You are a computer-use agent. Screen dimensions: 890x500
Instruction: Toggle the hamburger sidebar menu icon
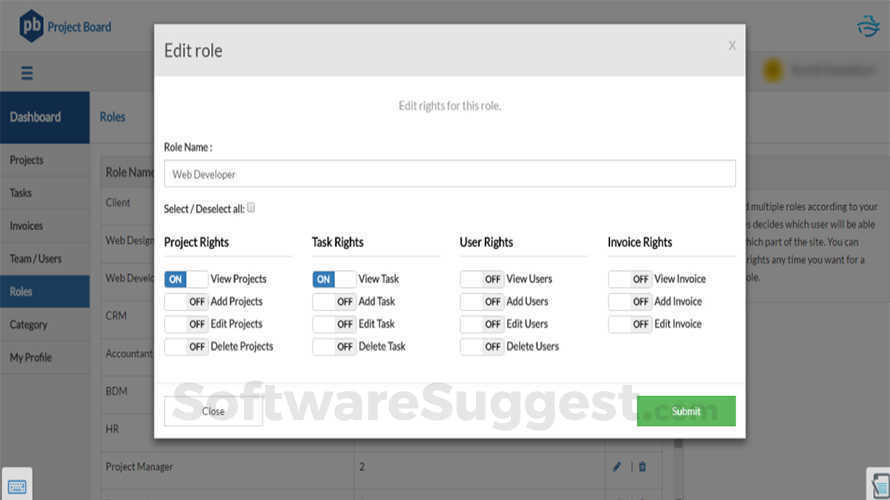(27, 73)
